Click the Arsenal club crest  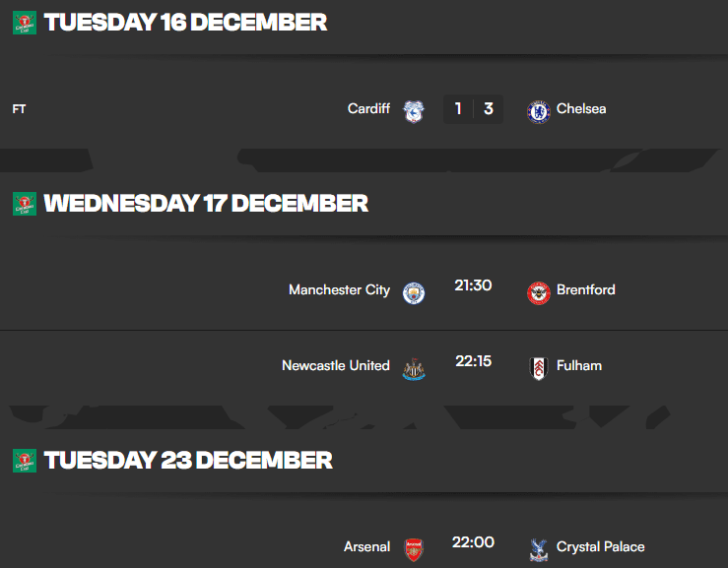click(x=414, y=548)
